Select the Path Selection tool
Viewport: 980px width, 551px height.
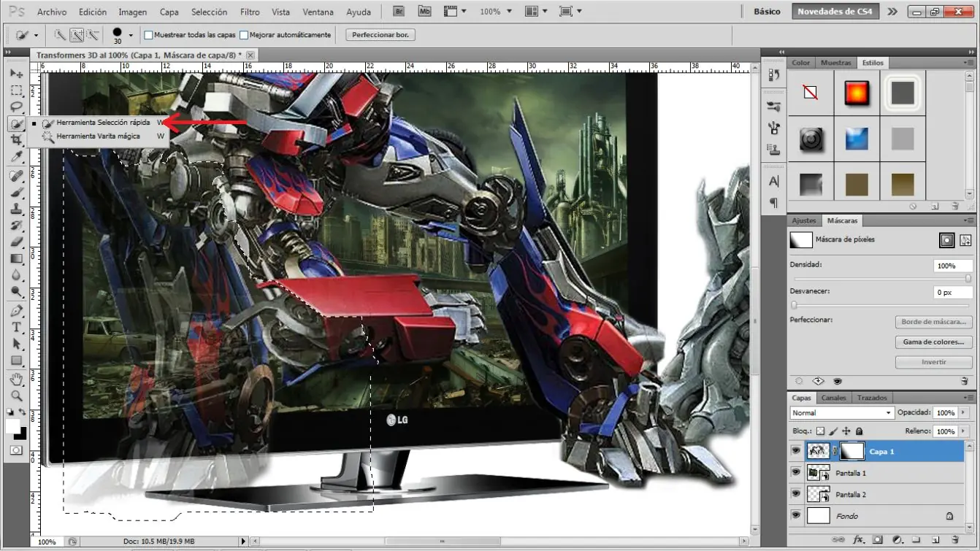tap(16, 344)
